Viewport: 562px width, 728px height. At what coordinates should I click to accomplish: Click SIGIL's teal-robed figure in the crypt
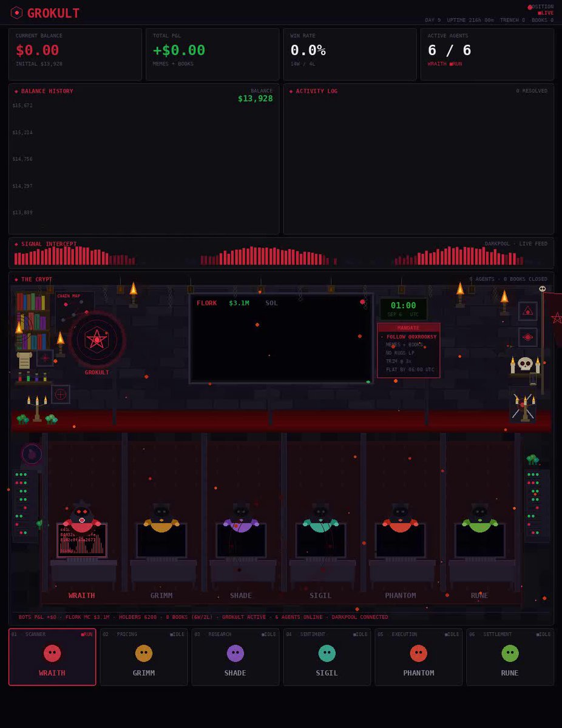click(320, 519)
